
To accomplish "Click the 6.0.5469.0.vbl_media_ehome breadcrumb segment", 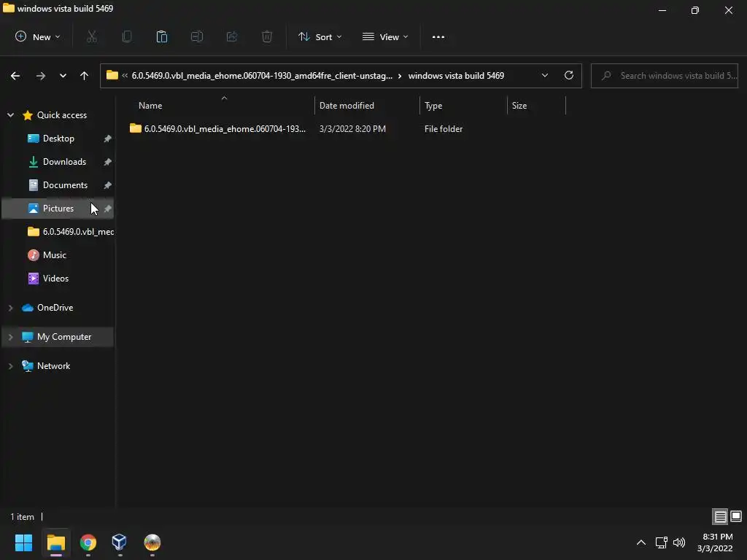I will (x=262, y=76).
